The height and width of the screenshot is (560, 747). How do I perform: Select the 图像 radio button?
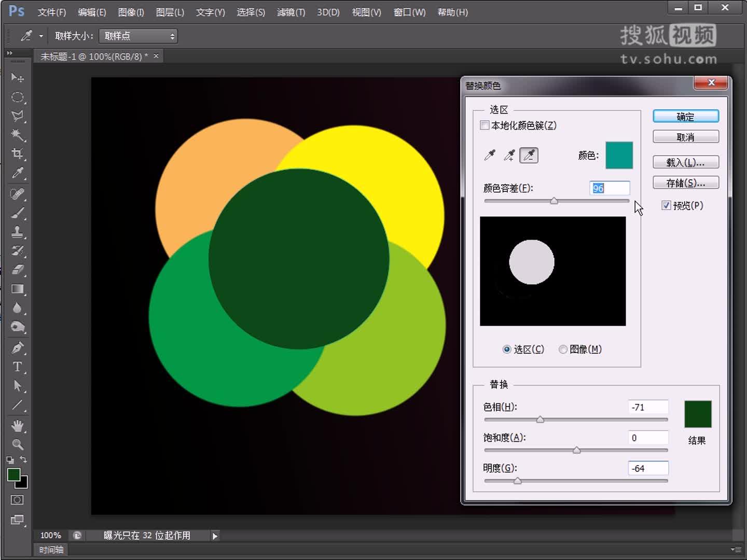pos(563,349)
